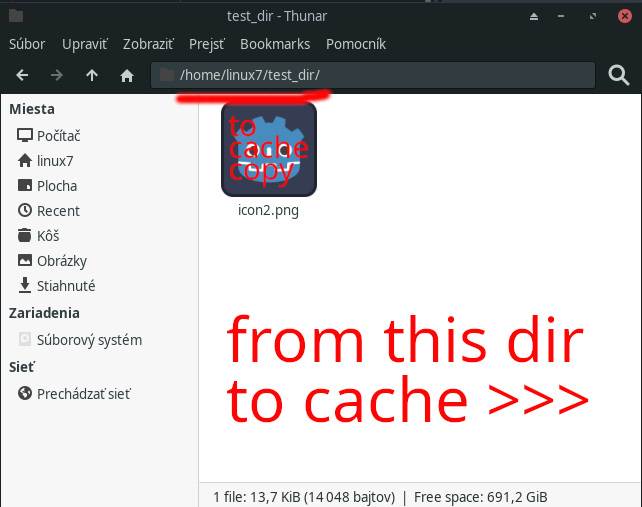642x507 pixels.
Task: Select the icon2.png thumbnail
Action: pos(269,149)
